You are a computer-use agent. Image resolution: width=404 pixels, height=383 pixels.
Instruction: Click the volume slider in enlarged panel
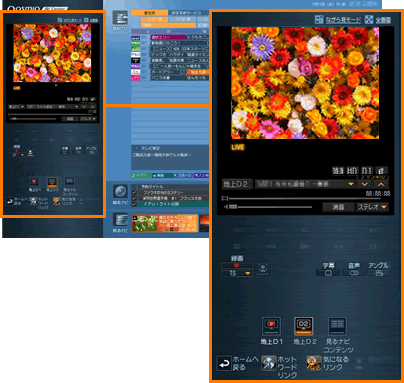coord(271,207)
